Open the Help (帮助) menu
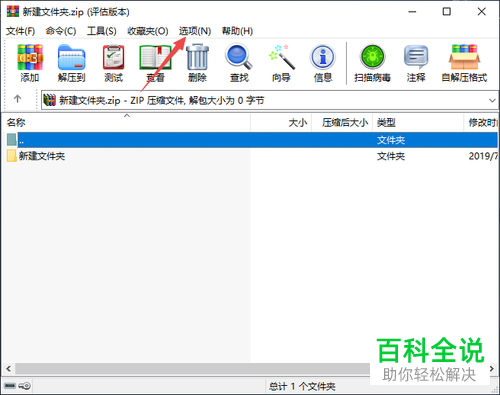Image resolution: width=500 pixels, height=395 pixels. [237, 31]
